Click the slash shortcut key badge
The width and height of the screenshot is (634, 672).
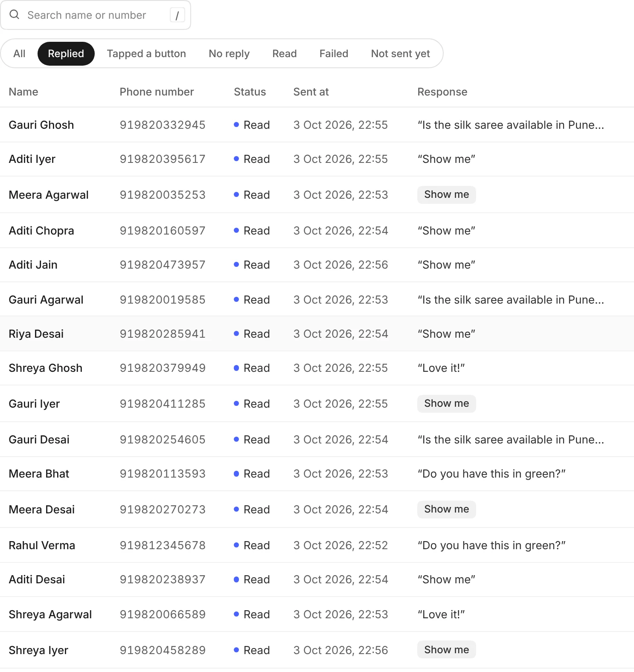point(177,15)
